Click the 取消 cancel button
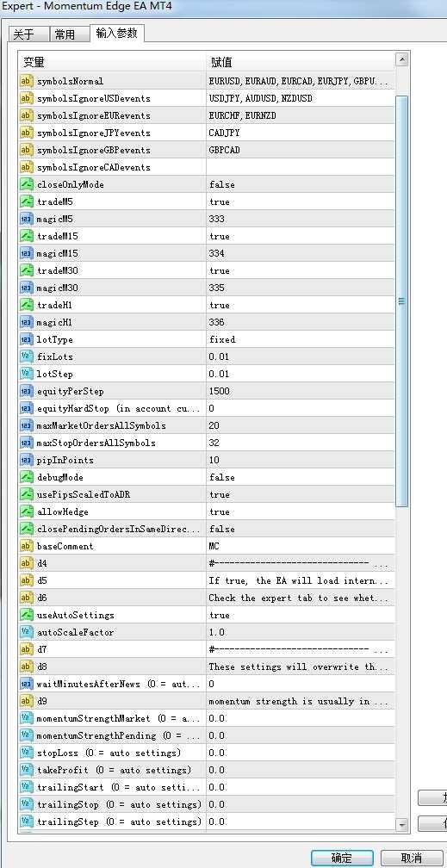Viewport: 447px width, 868px height. (x=412, y=858)
